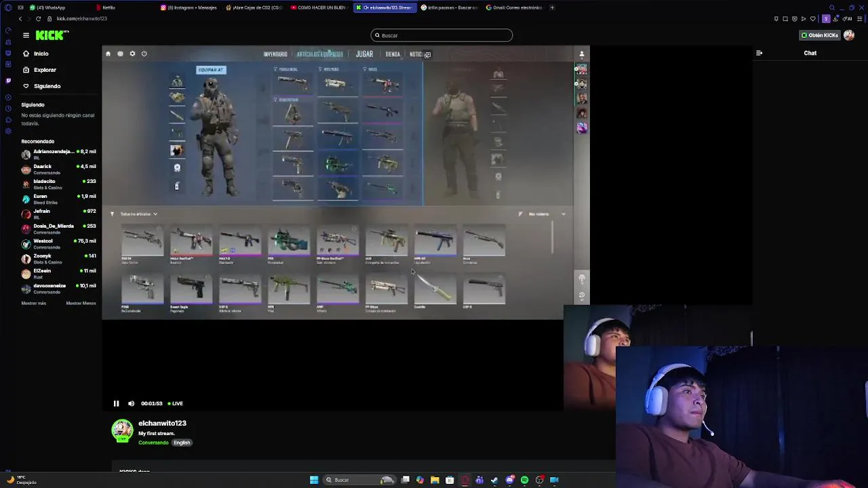Click elchanwito123 channel avatar
Screen dimensions: 868x488
click(x=122, y=430)
